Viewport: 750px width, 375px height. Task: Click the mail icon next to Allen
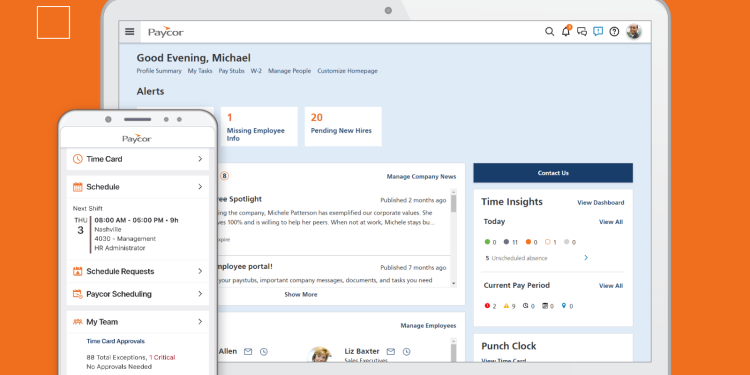click(x=248, y=352)
